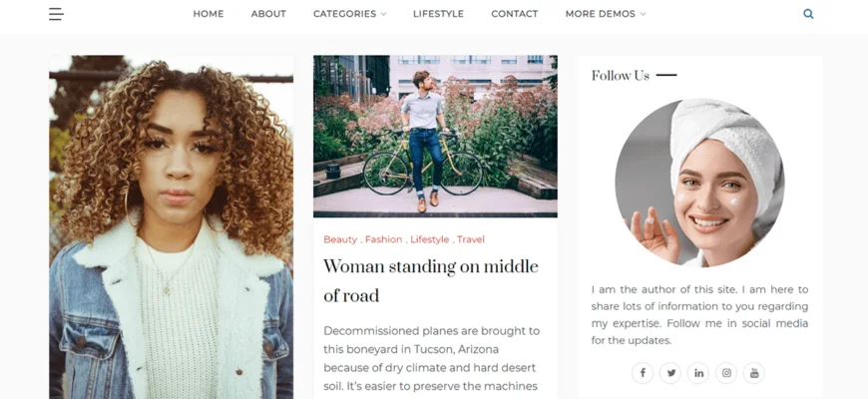Click the man with bicycle post thumbnail
The width and height of the screenshot is (868, 399).
click(x=435, y=136)
